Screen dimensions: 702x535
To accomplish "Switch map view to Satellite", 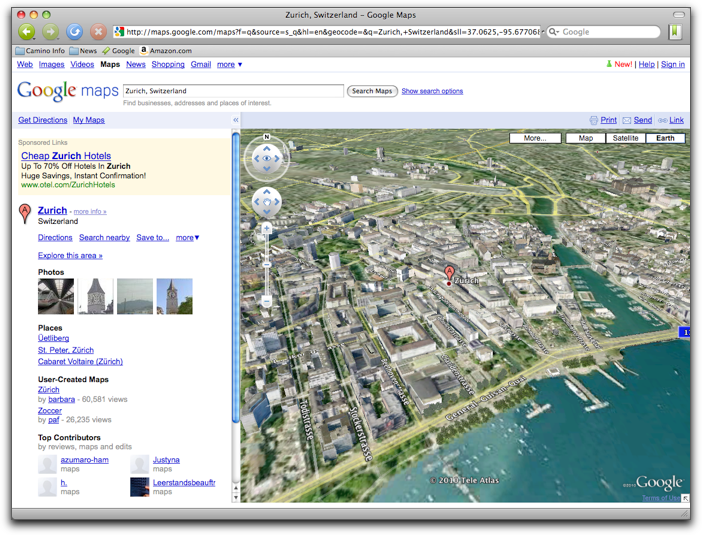I will coord(625,138).
